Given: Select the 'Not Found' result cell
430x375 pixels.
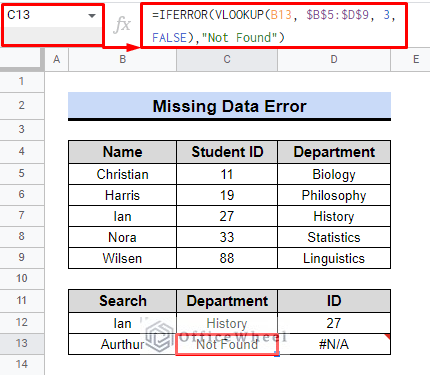Looking at the screenshot, I should [227, 344].
